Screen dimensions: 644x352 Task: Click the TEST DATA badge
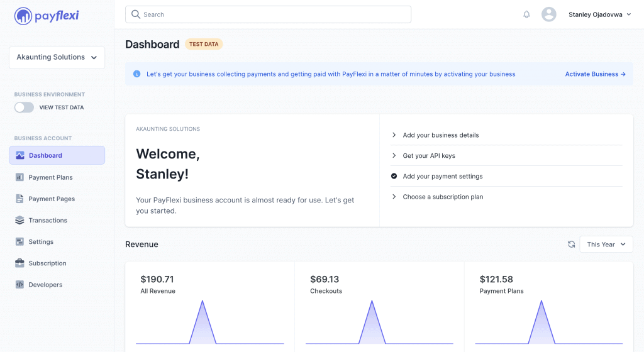click(204, 44)
